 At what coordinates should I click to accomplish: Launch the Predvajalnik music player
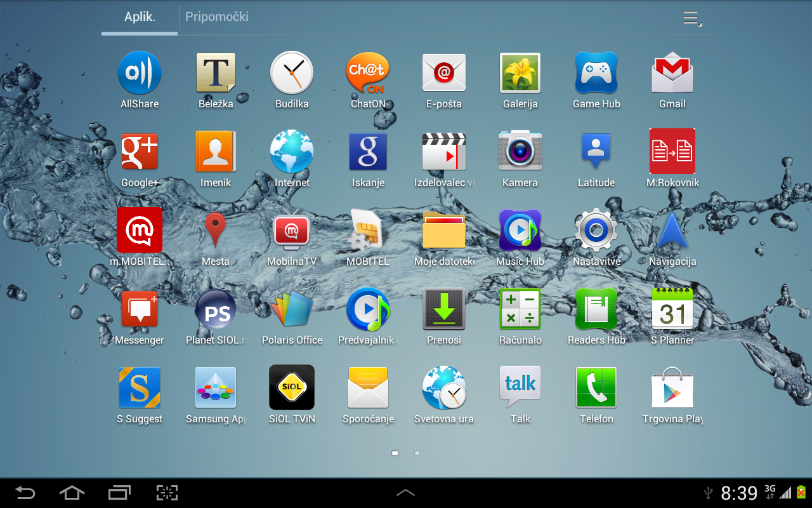click(368, 309)
